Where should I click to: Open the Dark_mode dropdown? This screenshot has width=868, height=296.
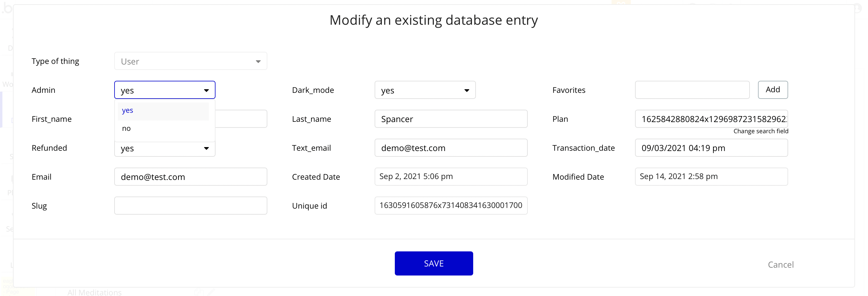[x=425, y=90]
